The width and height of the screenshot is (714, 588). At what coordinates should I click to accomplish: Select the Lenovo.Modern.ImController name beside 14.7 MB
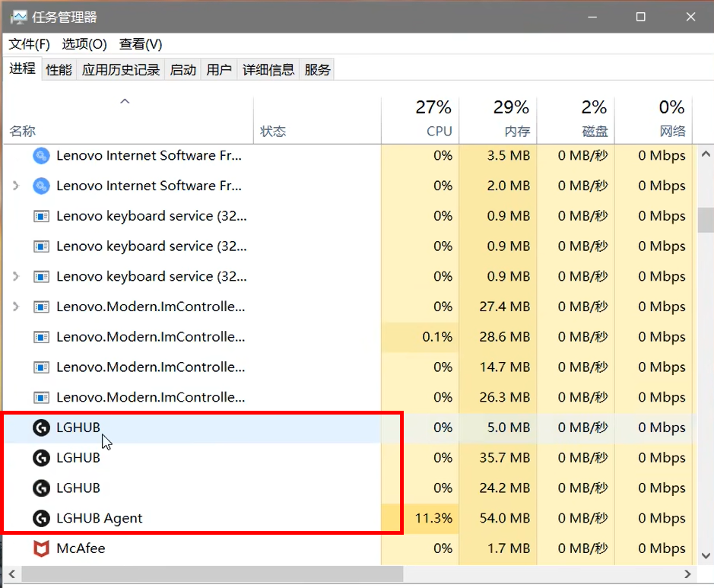(x=151, y=367)
